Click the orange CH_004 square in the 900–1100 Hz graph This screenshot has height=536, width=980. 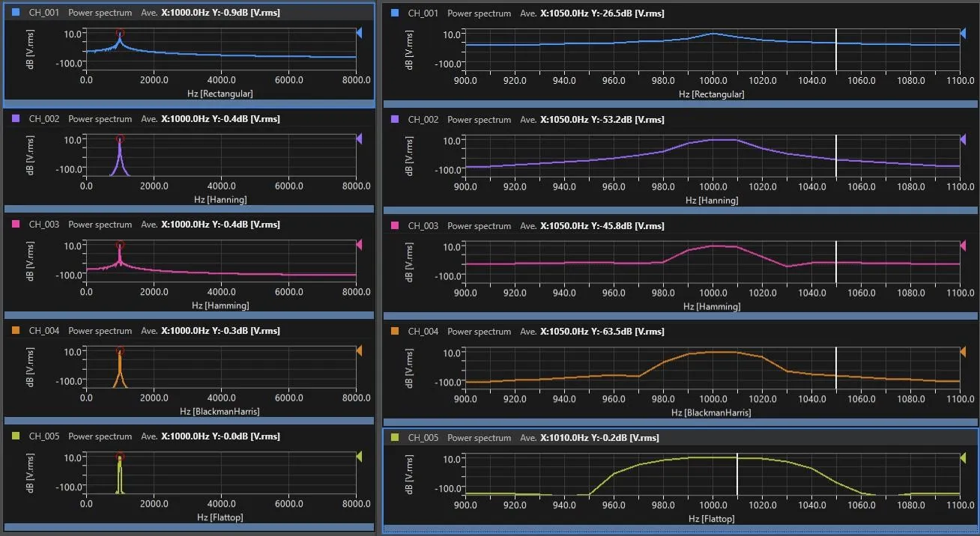pyautogui.click(x=394, y=331)
